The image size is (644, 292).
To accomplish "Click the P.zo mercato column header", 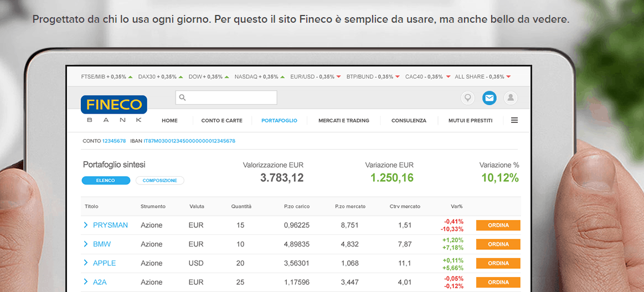I will [x=350, y=206].
